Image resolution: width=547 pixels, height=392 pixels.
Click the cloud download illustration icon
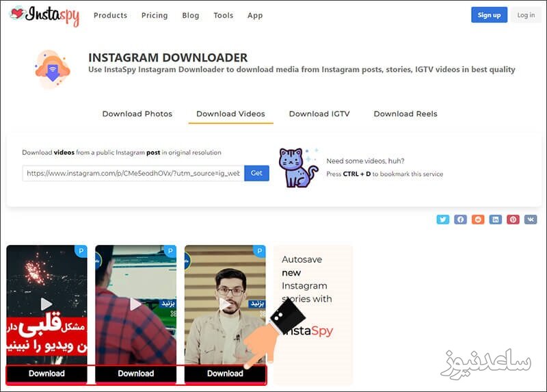click(x=53, y=69)
